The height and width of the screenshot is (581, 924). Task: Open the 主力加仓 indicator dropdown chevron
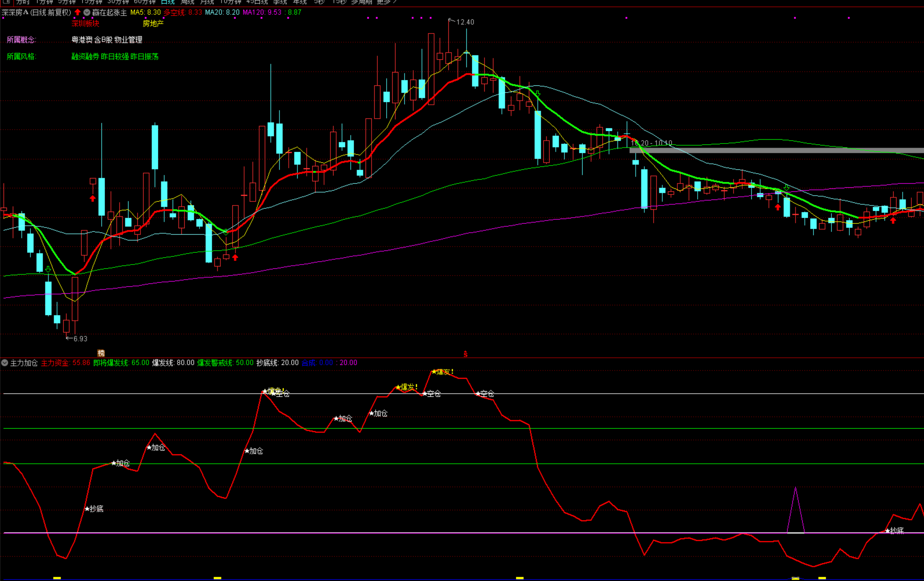(5, 362)
